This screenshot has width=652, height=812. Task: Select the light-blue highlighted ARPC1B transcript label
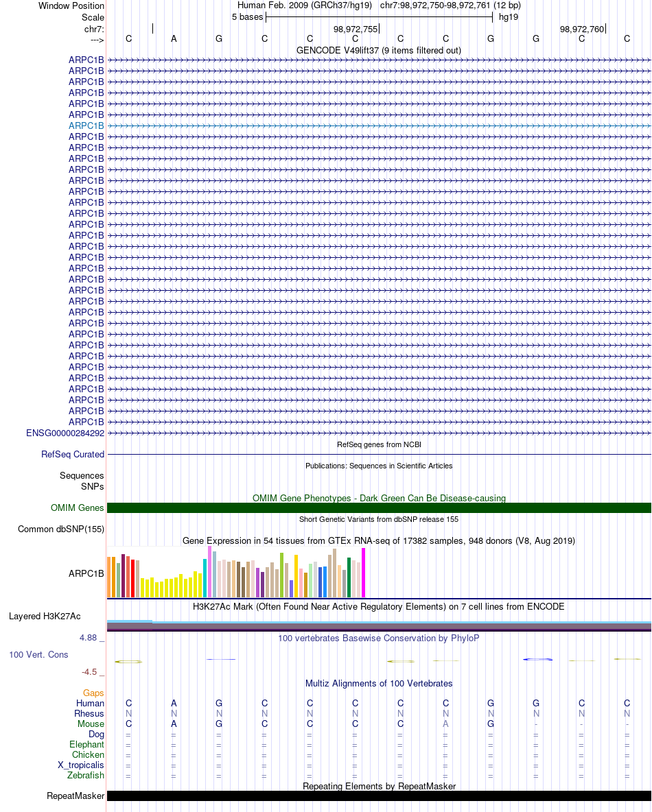coord(86,126)
